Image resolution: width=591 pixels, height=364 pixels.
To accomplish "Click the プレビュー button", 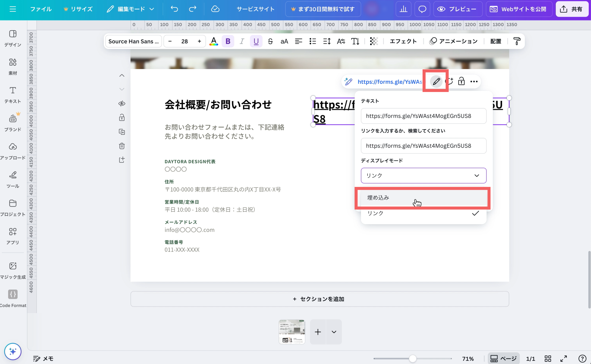I will coord(458,9).
